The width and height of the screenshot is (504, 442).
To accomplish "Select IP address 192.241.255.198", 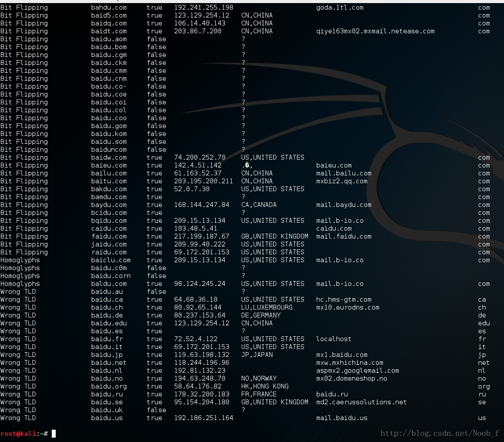I will click(x=204, y=7).
